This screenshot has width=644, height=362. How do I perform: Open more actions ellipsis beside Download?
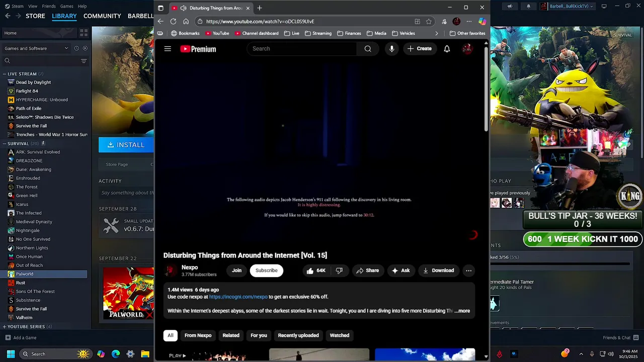(x=468, y=270)
